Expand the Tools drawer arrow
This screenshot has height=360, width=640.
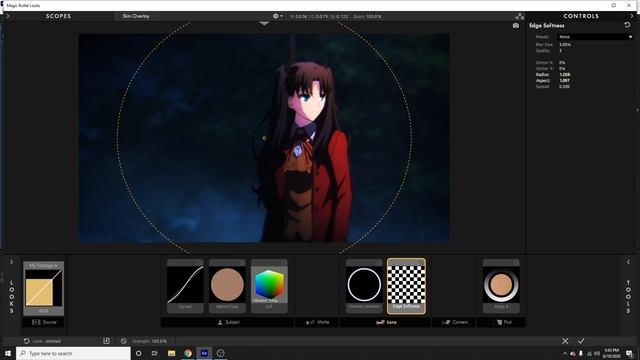(629, 262)
